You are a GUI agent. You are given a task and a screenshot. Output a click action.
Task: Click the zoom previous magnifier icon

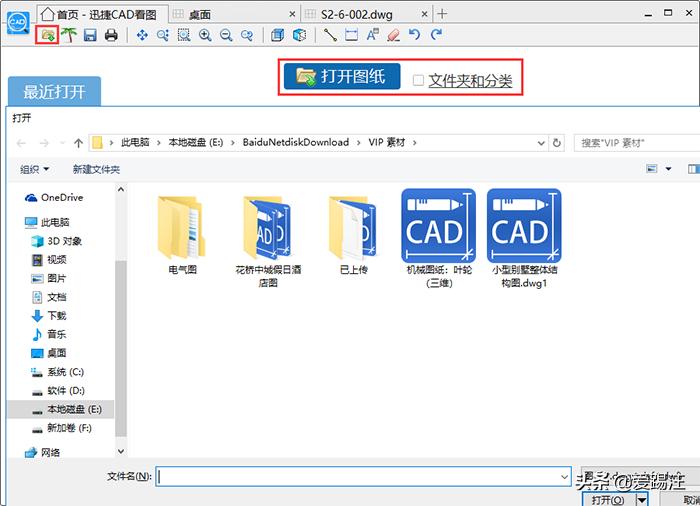click(x=247, y=35)
